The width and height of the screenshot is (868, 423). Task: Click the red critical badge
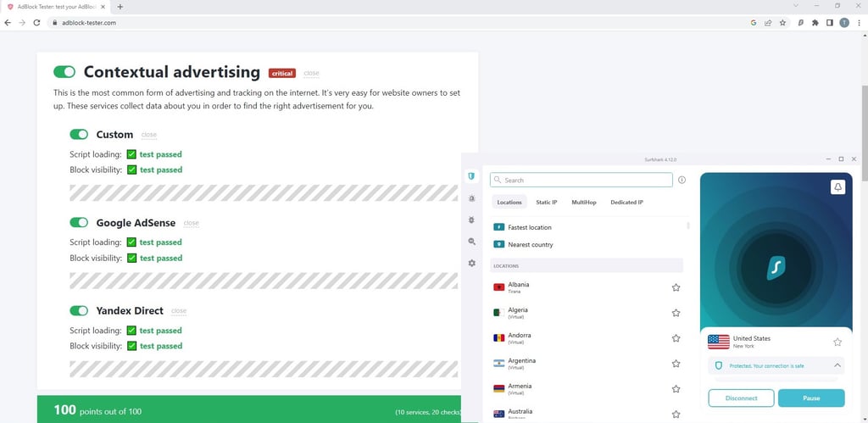[x=282, y=73]
